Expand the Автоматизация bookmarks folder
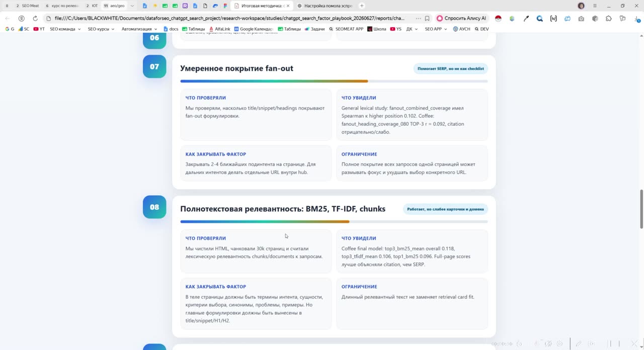 [x=139, y=29]
